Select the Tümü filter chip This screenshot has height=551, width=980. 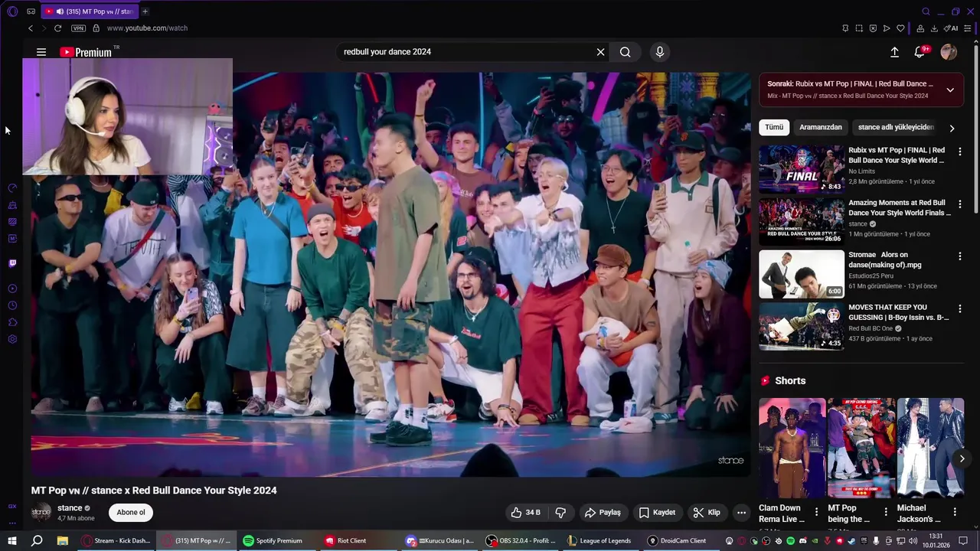(774, 127)
